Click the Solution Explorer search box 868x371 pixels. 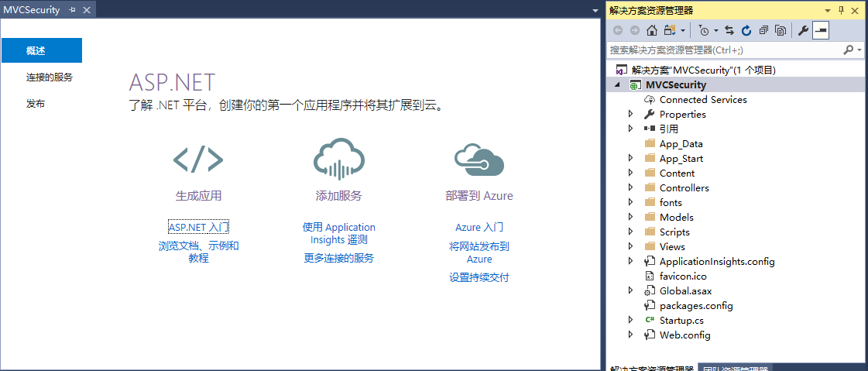724,50
